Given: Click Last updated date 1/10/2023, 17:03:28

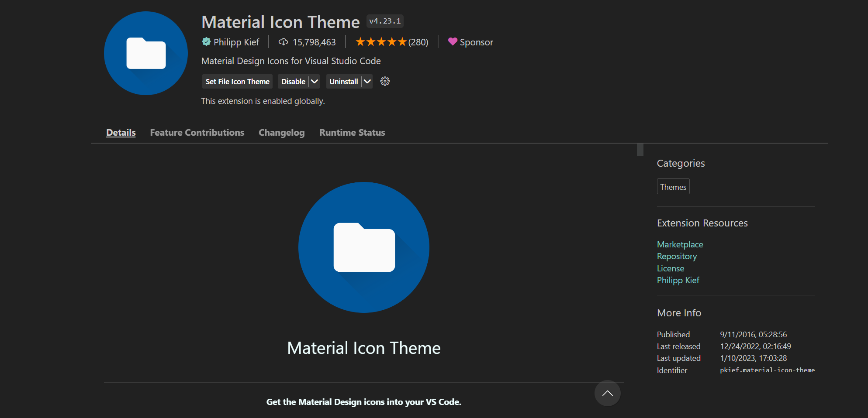Looking at the screenshot, I should click(x=754, y=358).
